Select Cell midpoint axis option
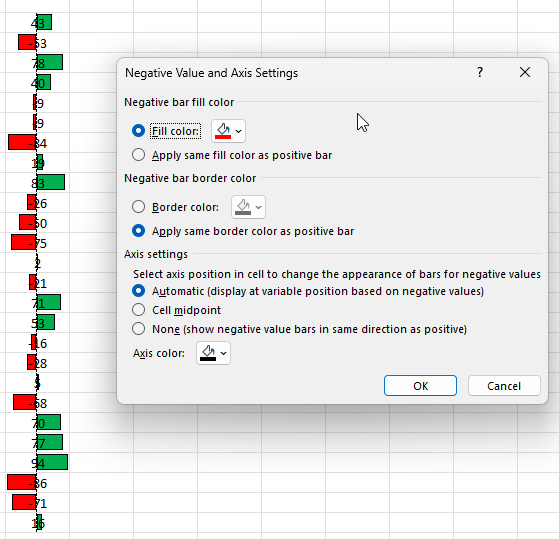Image resolution: width=559 pixels, height=539 pixels. click(138, 310)
